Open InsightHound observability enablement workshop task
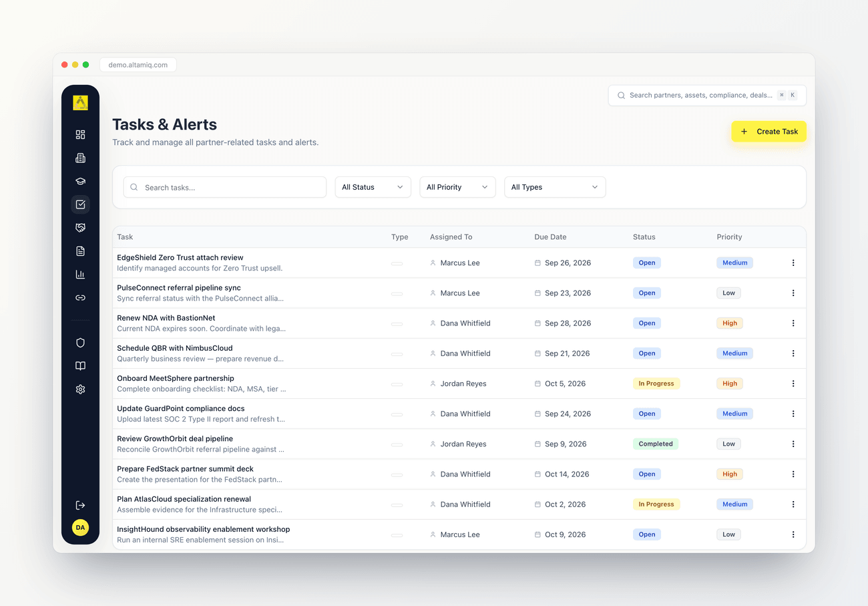The image size is (868, 606). point(203,529)
